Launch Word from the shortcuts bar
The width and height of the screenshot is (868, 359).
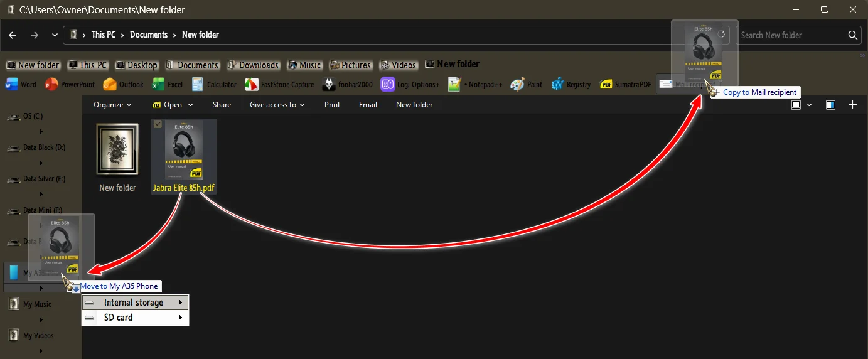point(21,84)
